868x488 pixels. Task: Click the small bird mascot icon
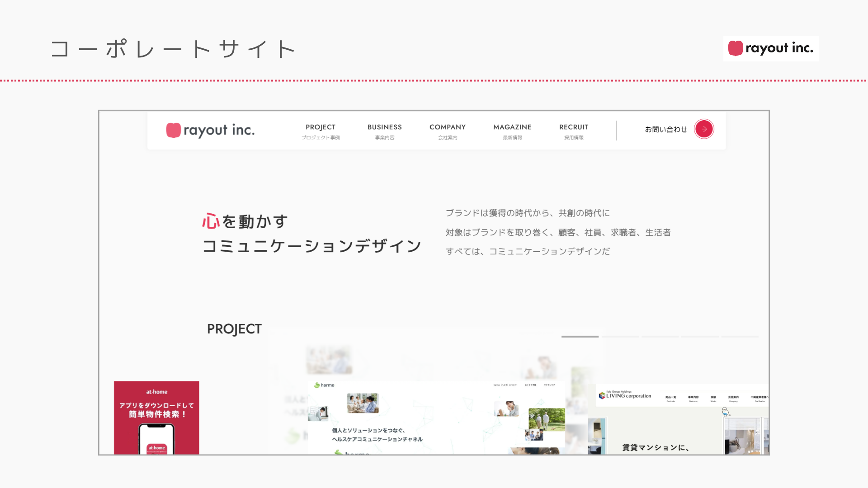pyautogui.click(x=726, y=412)
